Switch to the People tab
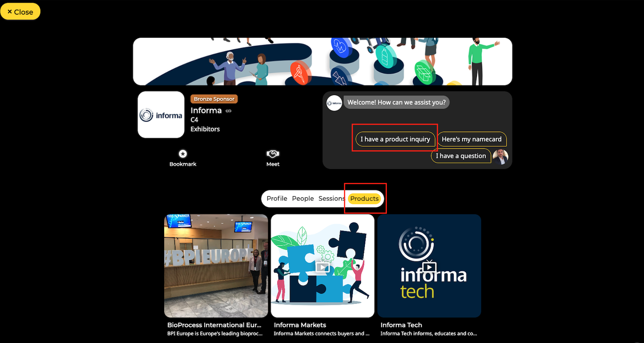 tap(303, 198)
